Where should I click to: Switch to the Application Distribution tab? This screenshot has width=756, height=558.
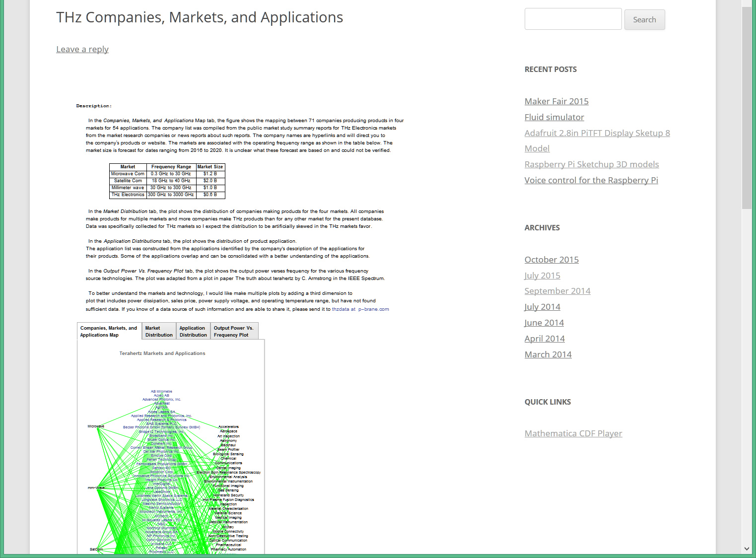(x=193, y=332)
